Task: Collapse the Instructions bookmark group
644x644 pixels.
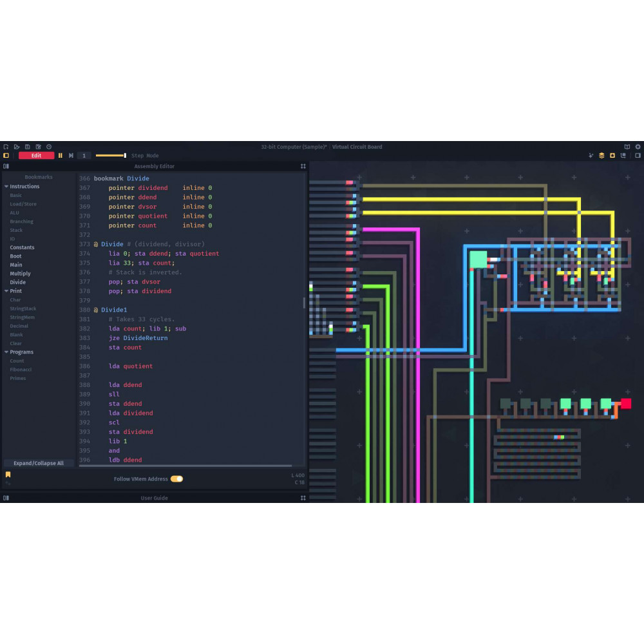Action: pyautogui.click(x=6, y=187)
